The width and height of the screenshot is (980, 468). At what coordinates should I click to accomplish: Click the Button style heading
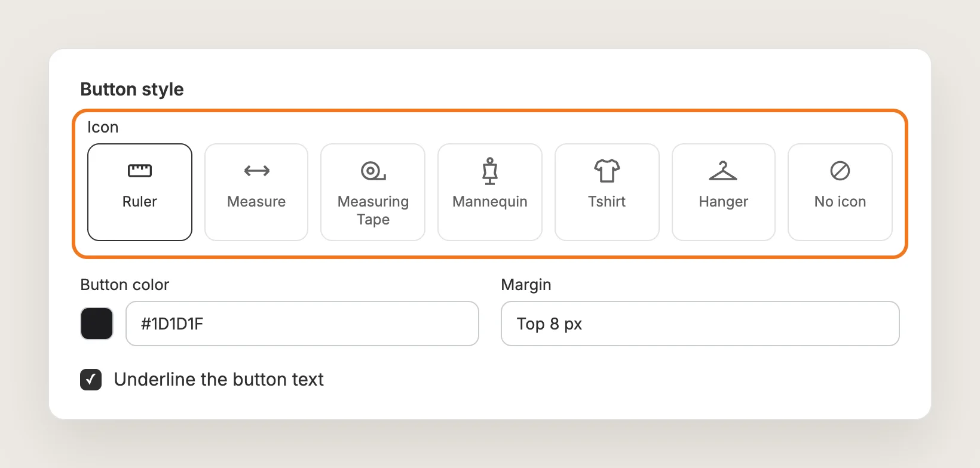pyautogui.click(x=132, y=90)
